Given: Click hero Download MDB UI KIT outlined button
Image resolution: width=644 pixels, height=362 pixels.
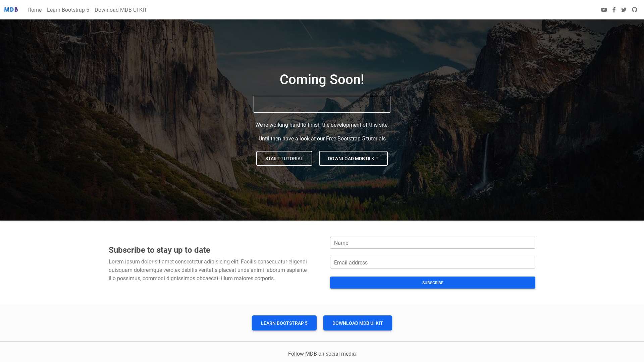Looking at the screenshot, I should point(353,159).
